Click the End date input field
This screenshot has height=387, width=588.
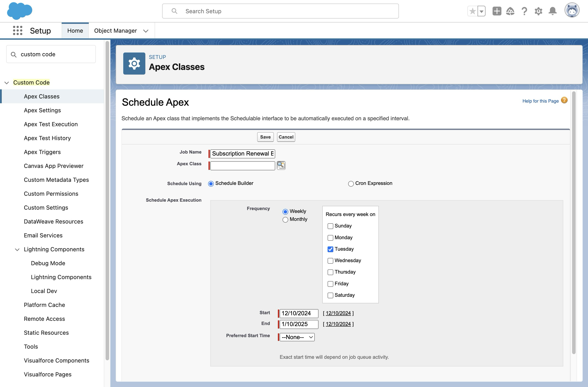coord(299,324)
